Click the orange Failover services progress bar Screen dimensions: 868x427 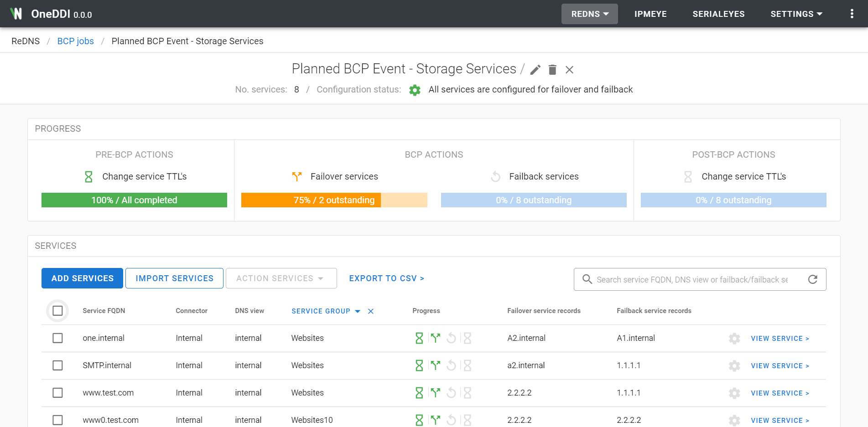point(334,200)
